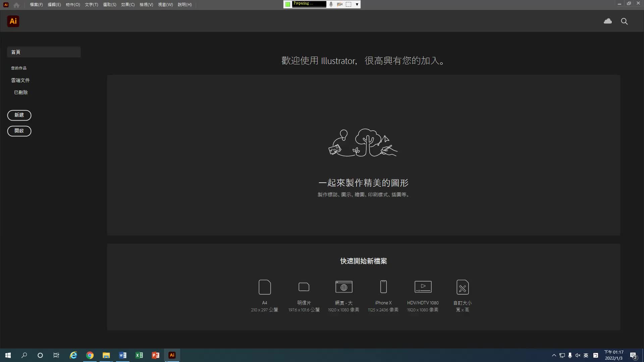The image size is (644, 362).
Task: Open the 說明(H) menu
Action: click(184, 5)
